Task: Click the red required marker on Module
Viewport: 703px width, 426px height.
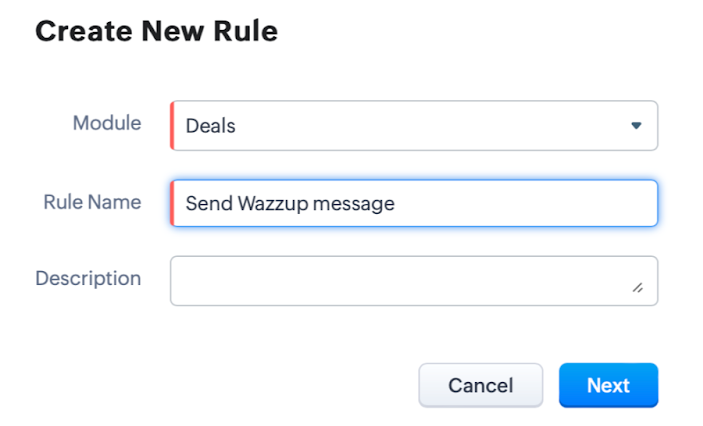Action: tap(172, 126)
